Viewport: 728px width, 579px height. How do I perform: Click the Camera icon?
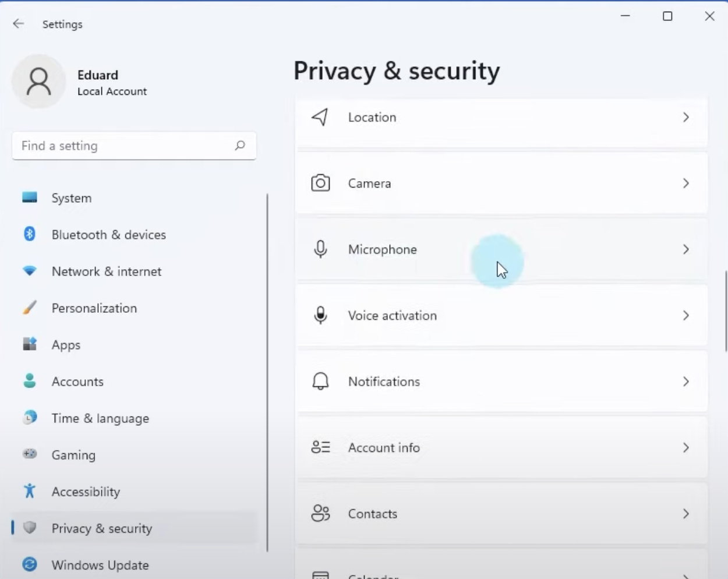coord(320,183)
